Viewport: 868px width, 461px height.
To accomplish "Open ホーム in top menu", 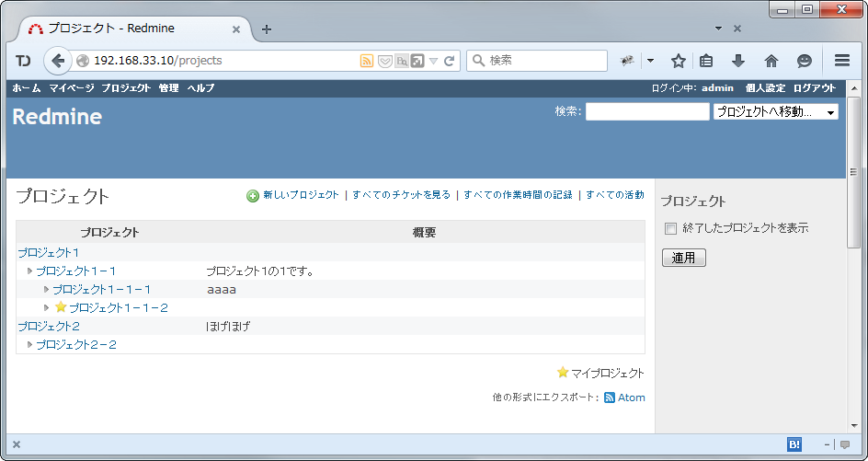I will click(x=26, y=88).
